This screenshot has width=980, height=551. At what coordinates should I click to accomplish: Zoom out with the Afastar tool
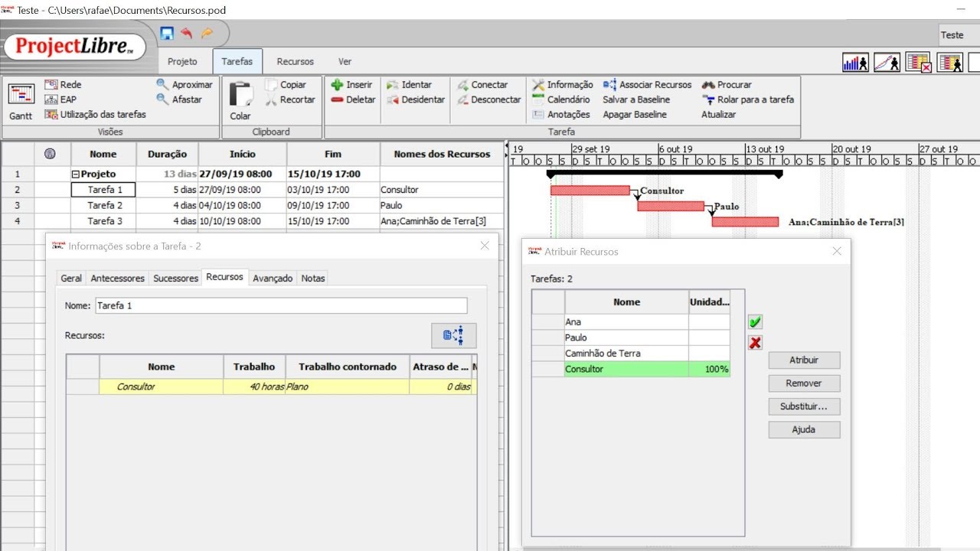[179, 99]
